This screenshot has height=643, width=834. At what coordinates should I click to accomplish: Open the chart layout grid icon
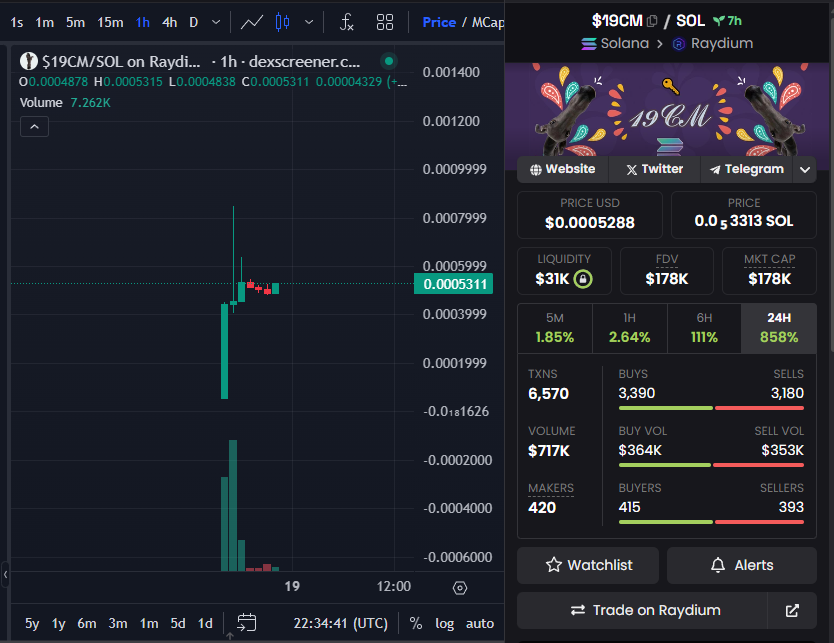click(385, 22)
